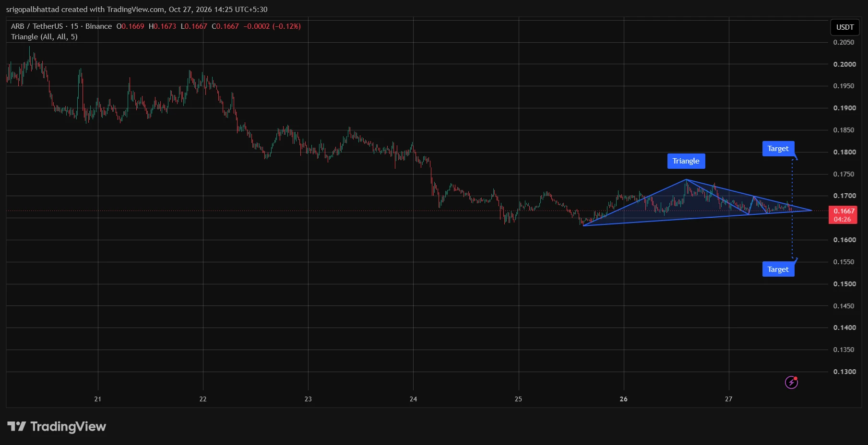The width and height of the screenshot is (868, 445).
Task: Click the 0.1500 price level on scale
Action: point(844,284)
